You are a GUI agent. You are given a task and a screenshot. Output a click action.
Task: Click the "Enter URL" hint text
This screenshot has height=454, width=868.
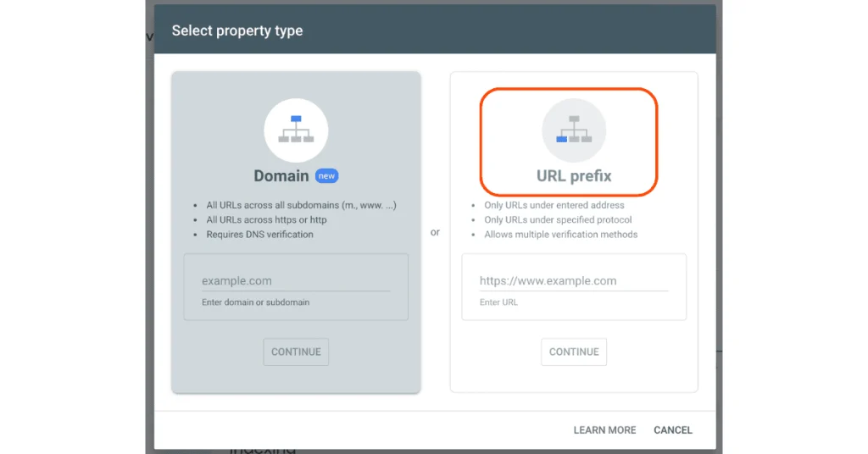[498, 302]
